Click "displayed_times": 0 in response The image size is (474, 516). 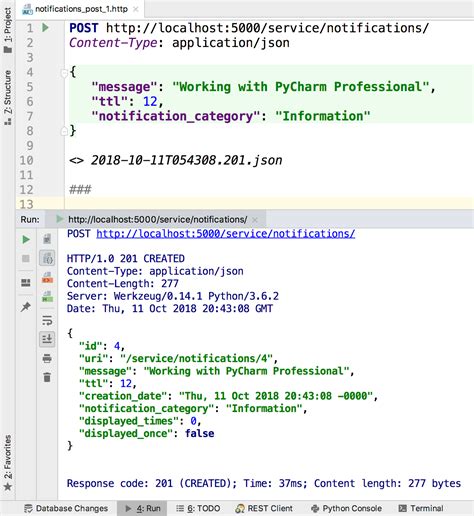click(140, 421)
